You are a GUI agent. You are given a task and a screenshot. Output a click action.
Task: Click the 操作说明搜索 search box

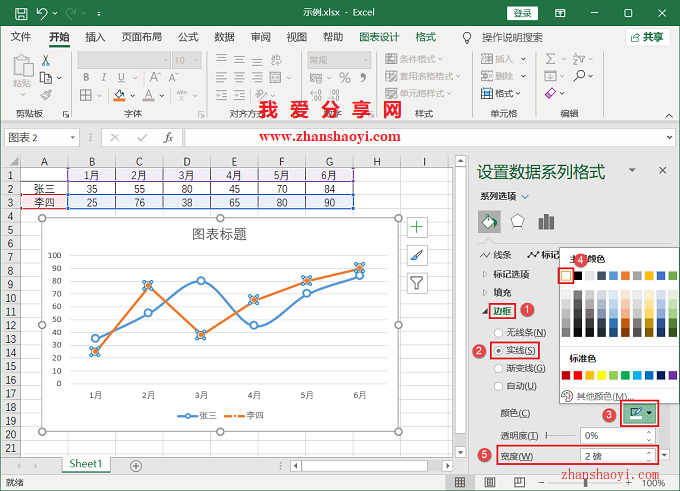[x=512, y=38]
